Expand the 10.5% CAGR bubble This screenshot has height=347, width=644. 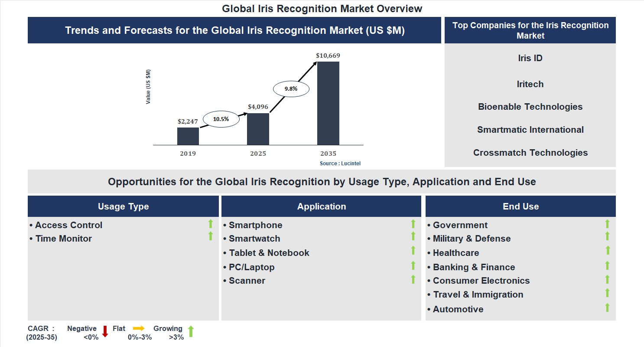point(221,118)
